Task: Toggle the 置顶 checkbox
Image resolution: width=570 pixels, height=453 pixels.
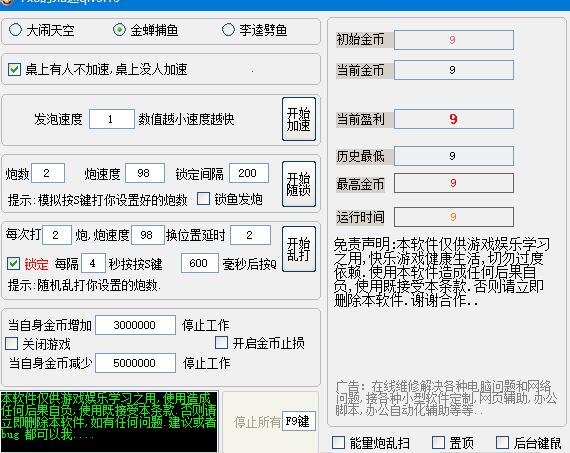Action: (438, 442)
